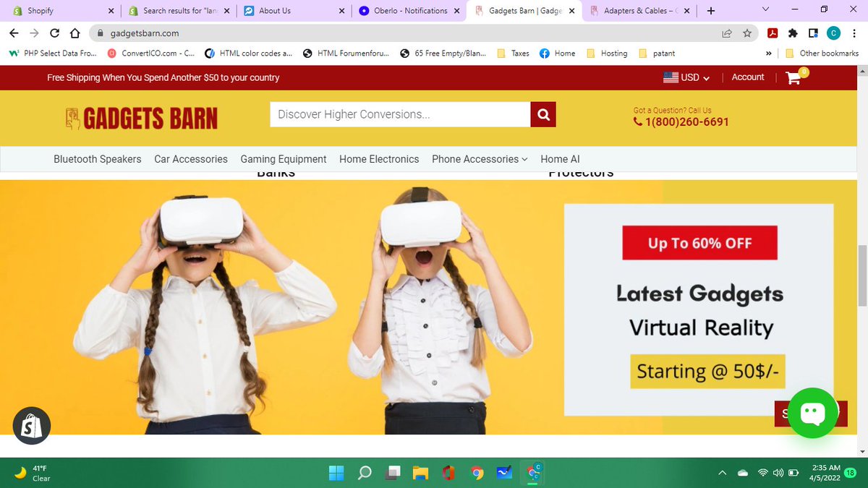Image resolution: width=868 pixels, height=488 pixels.
Task: Open ConvertICO.com bookmark
Action: click(150, 53)
